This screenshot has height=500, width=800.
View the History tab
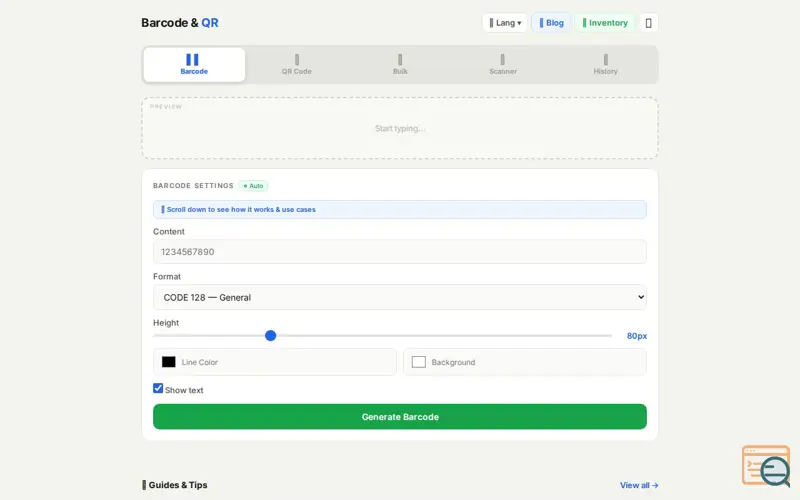click(x=605, y=65)
